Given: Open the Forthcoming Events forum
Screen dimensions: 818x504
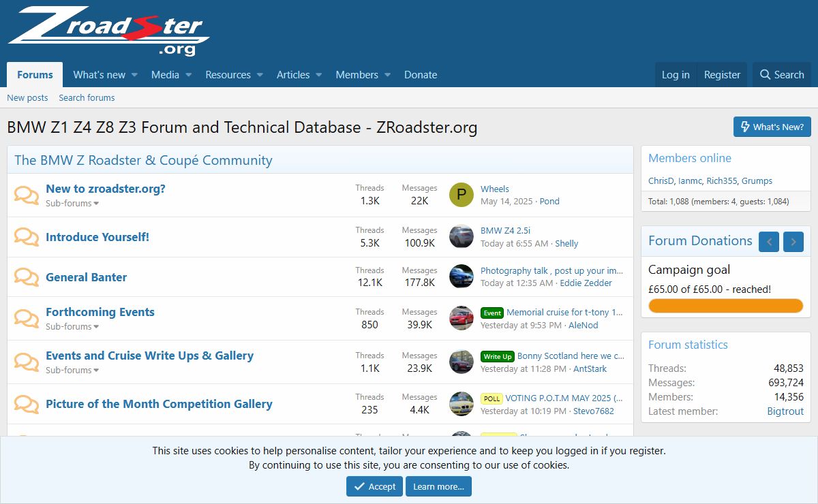Looking at the screenshot, I should click(x=100, y=312).
